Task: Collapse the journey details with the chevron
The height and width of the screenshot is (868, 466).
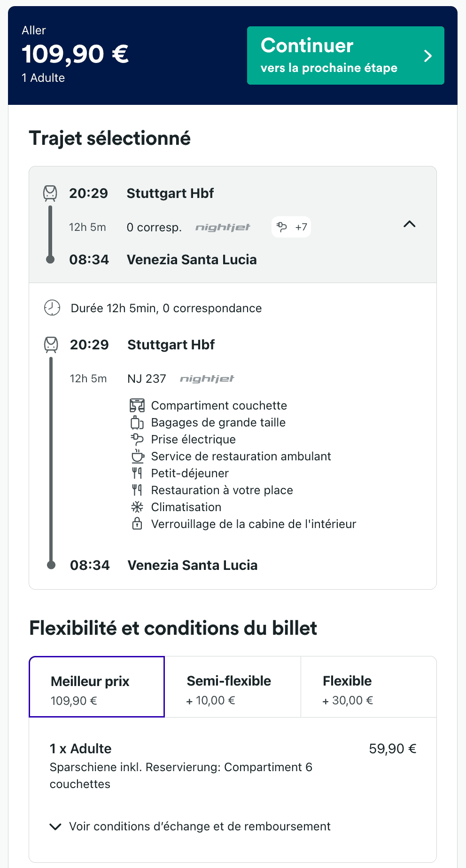Action: (x=410, y=225)
